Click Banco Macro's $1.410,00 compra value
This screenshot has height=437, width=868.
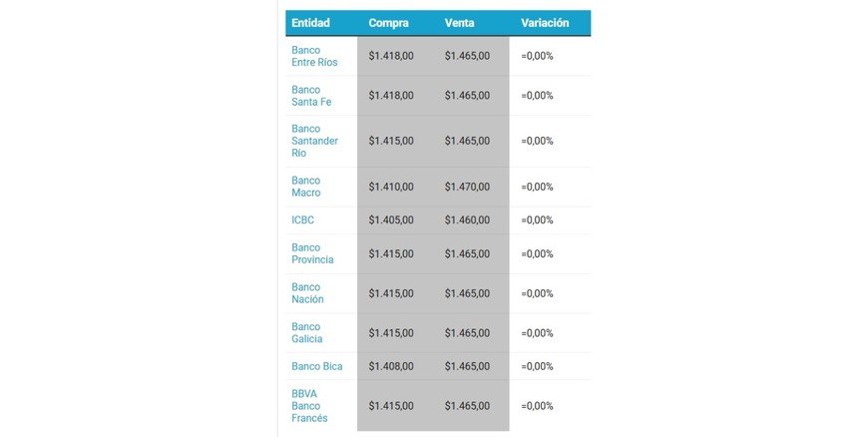(x=391, y=187)
